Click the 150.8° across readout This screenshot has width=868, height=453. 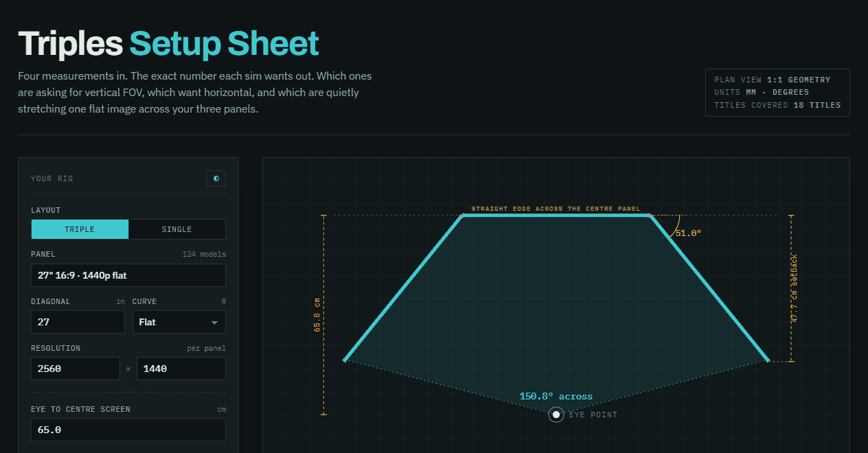(556, 397)
